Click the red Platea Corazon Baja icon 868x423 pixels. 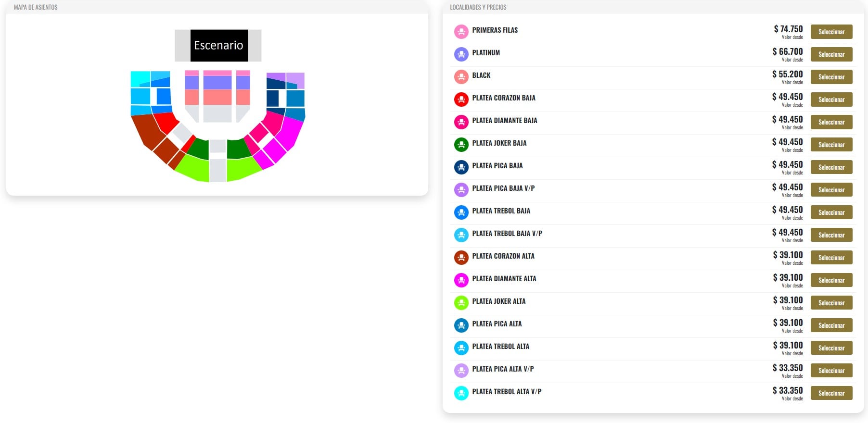tap(461, 100)
